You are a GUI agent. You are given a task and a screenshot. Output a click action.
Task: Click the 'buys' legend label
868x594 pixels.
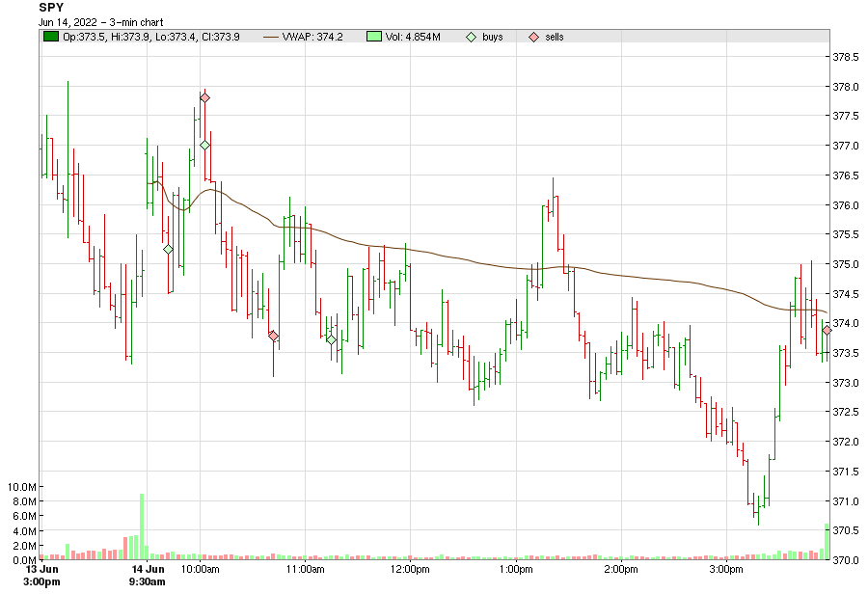click(493, 37)
